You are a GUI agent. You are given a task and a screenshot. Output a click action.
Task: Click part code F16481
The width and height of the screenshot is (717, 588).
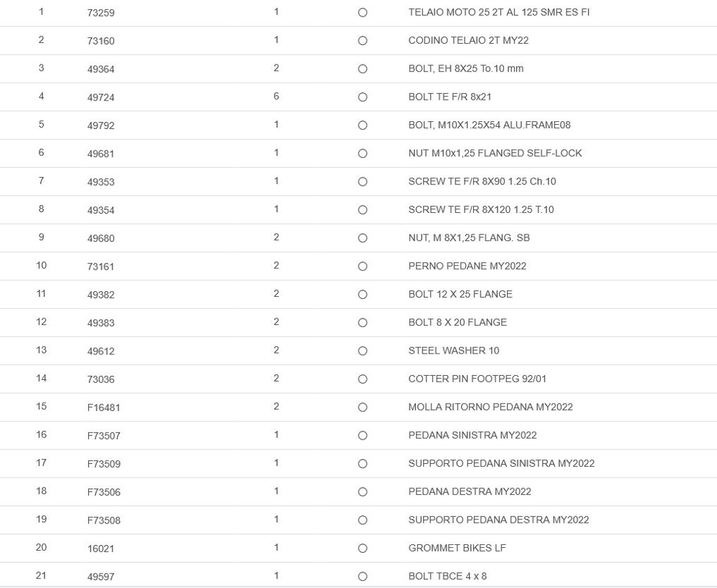(104, 407)
